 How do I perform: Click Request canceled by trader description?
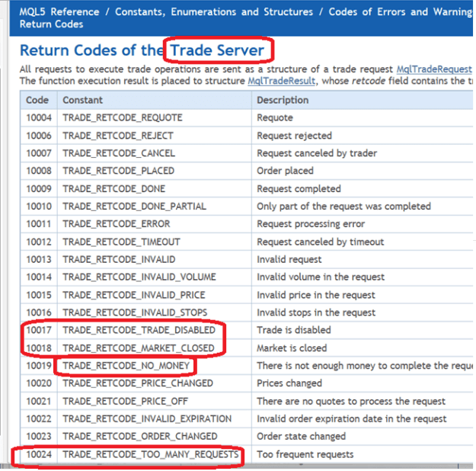pyautogui.click(x=317, y=153)
